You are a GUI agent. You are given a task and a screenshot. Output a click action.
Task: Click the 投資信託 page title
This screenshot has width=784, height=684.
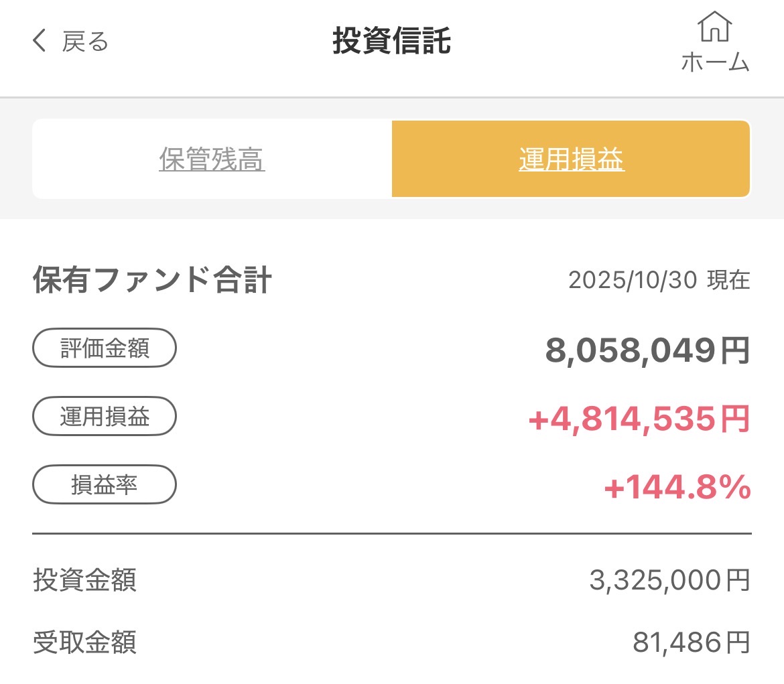pos(391,42)
